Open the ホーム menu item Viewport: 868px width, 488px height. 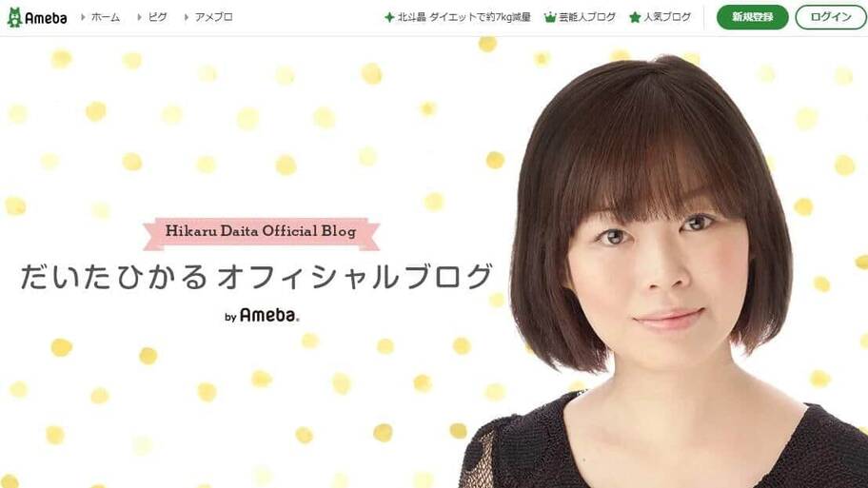106,17
